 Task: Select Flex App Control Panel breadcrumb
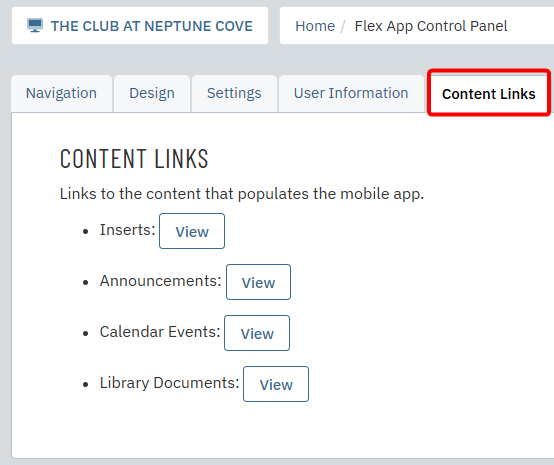tap(431, 26)
